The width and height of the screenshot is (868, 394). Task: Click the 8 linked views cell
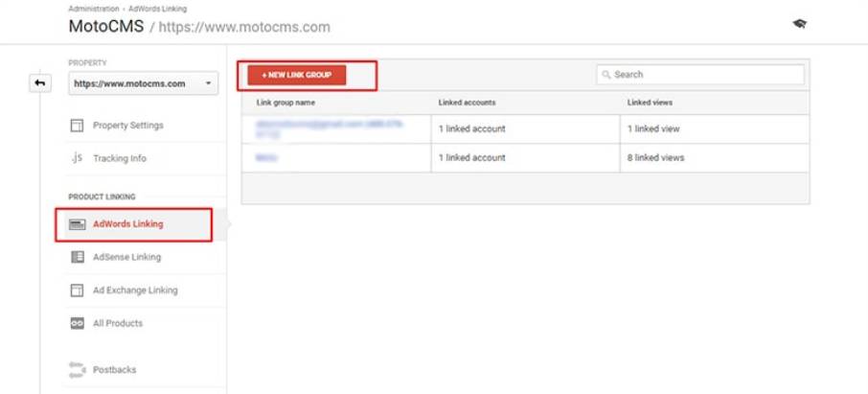point(656,157)
